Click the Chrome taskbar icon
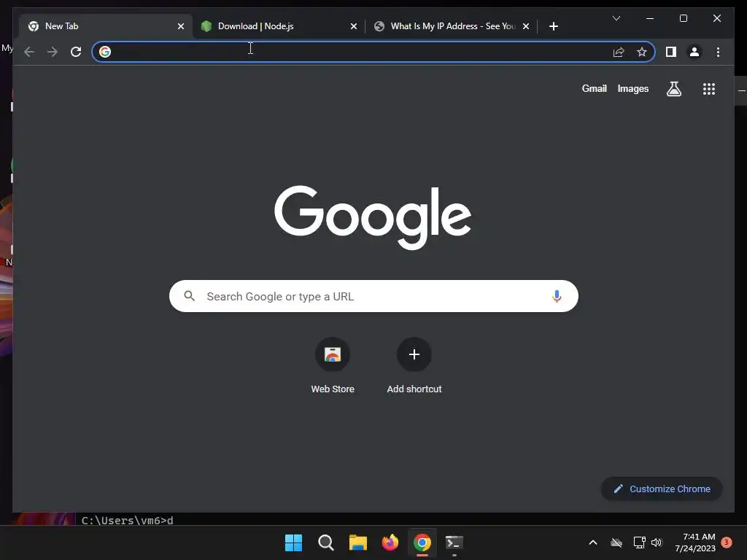 point(422,542)
